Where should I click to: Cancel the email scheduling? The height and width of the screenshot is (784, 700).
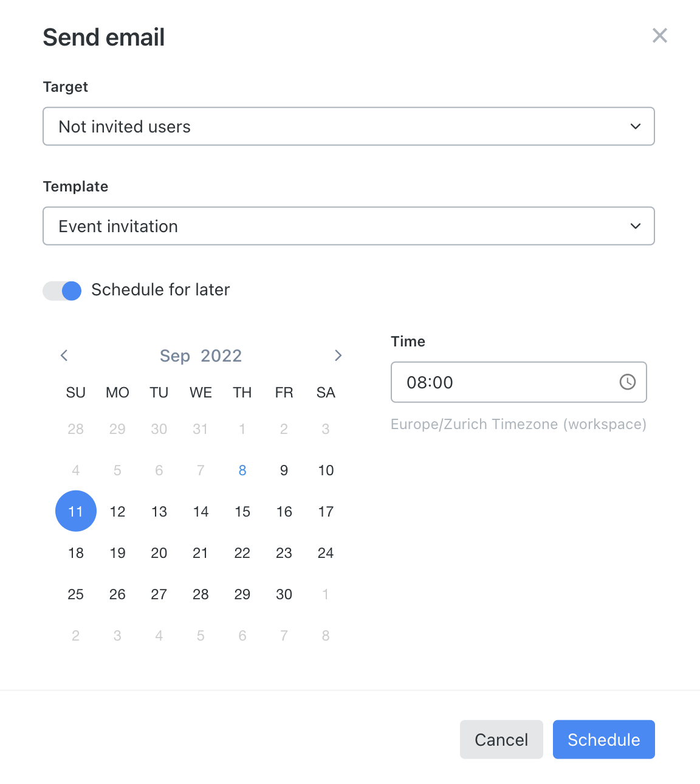click(501, 740)
